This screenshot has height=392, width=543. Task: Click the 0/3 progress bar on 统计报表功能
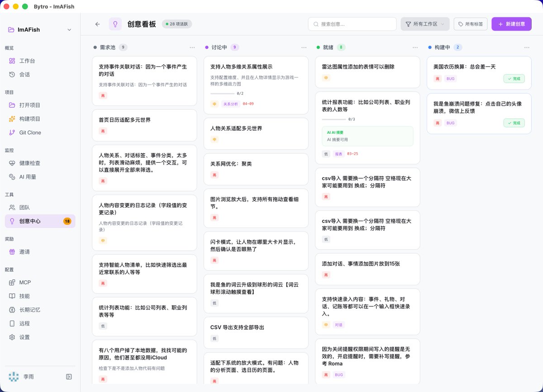coord(333,119)
